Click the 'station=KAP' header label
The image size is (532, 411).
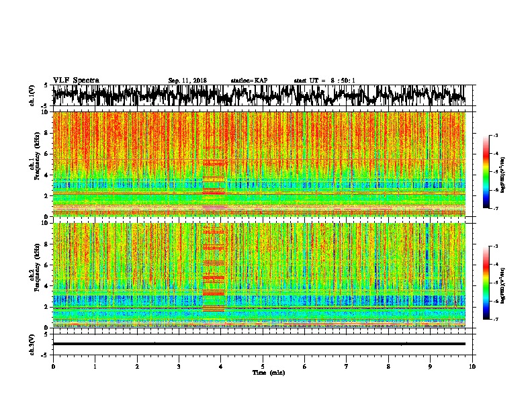249,81
